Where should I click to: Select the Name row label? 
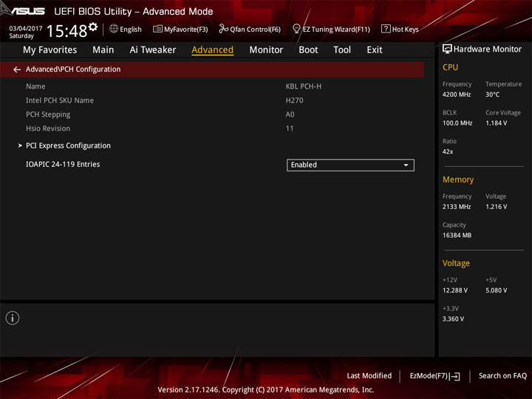coord(35,86)
